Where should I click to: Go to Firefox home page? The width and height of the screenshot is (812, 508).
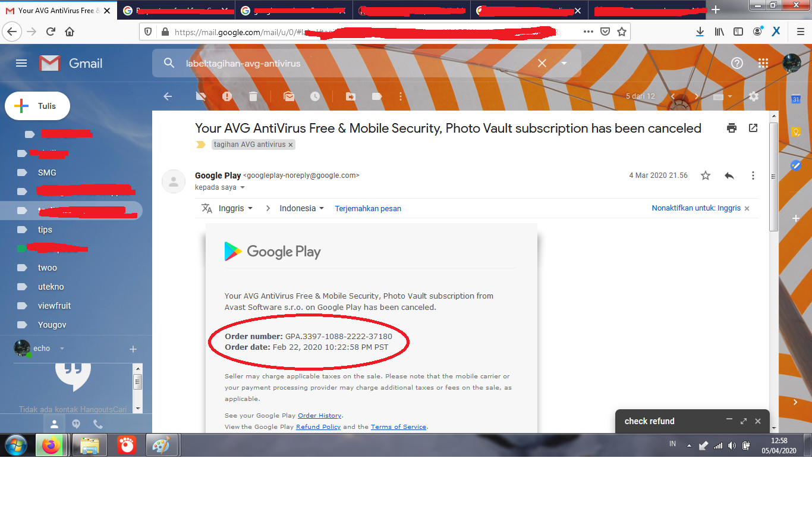click(x=70, y=32)
